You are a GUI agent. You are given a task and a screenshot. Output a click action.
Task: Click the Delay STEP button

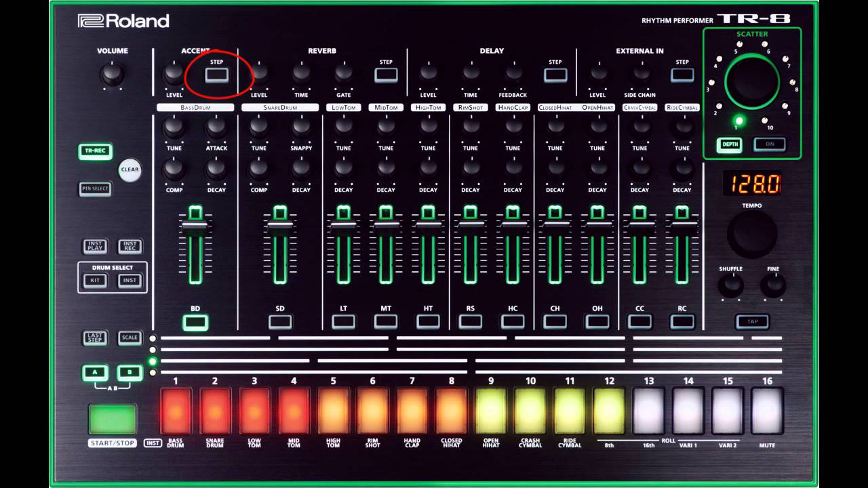pyautogui.click(x=555, y=75)
